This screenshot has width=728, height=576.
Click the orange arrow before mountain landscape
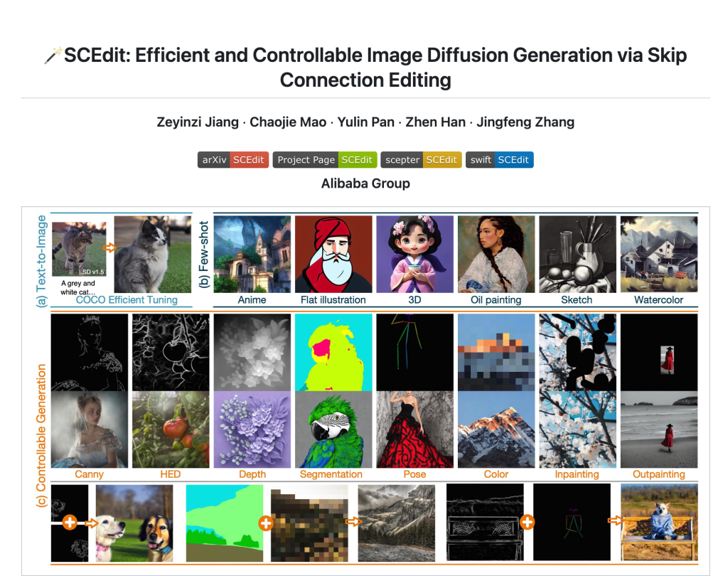pos(354,522)
